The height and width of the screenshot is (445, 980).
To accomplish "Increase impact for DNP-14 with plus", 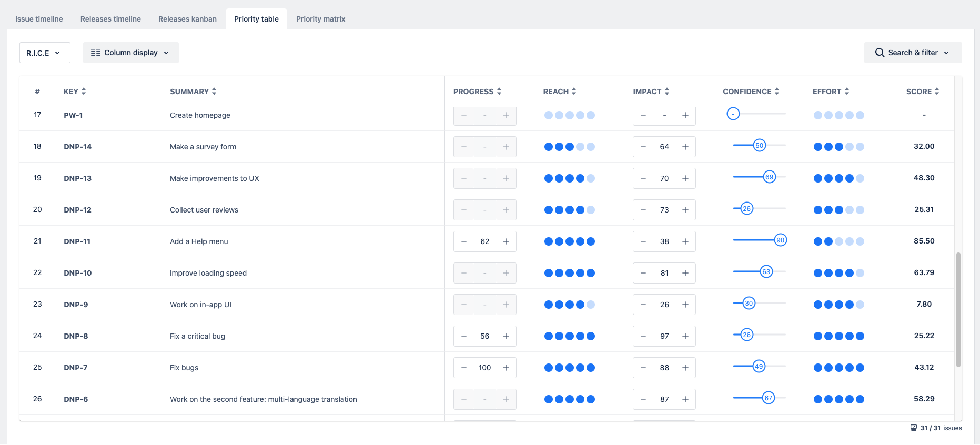I will pyautogui.click(x=685, y=147).
